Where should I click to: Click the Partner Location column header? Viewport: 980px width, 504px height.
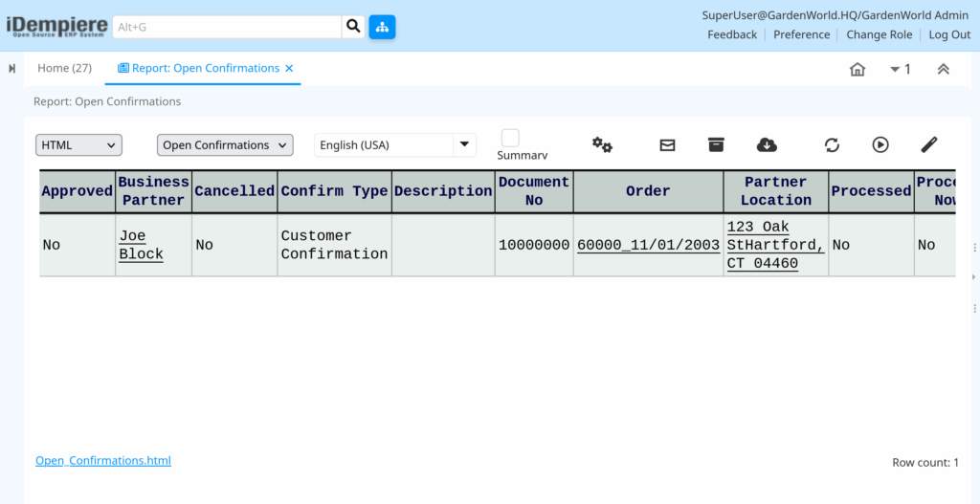[775, 191]
